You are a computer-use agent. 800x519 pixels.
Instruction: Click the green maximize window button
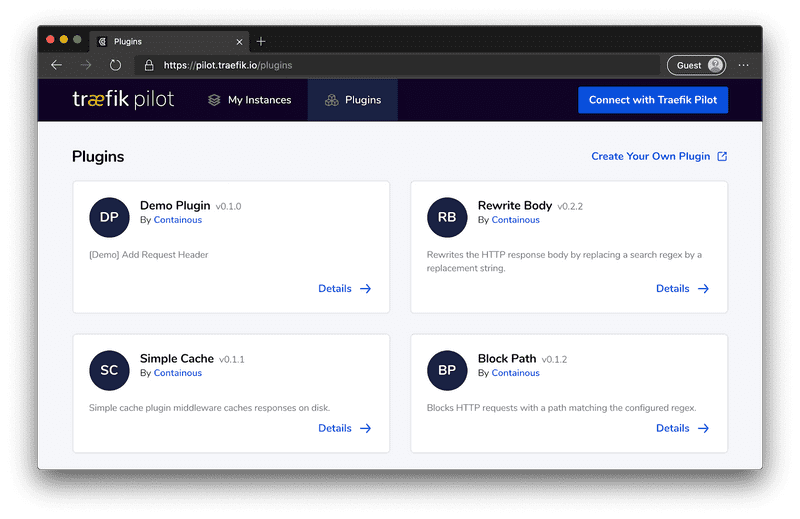77,39
